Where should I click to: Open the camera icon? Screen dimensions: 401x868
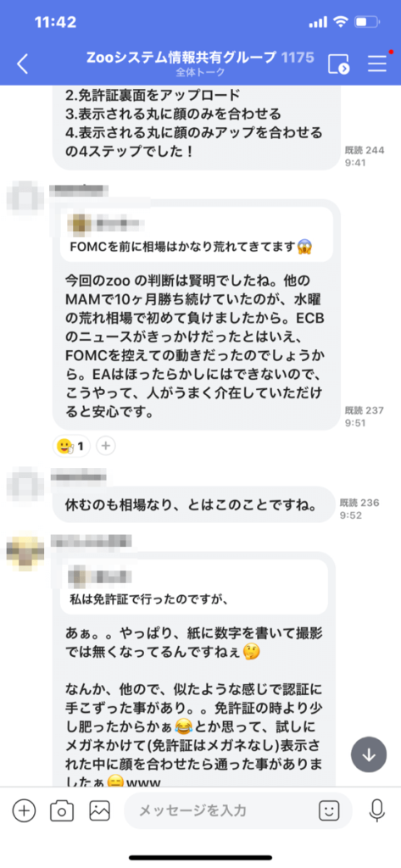pyautogui.click(x=62, y=811)
